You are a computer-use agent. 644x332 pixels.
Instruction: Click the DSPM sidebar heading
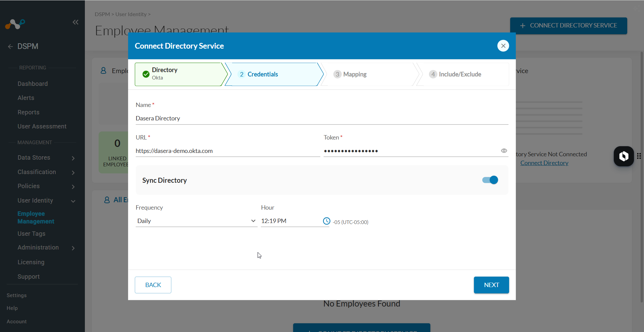coord(28,46)
